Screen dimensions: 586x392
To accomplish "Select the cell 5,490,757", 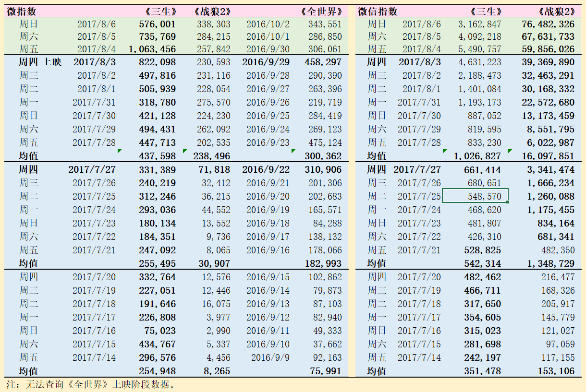I will click(x=479, y=49).
